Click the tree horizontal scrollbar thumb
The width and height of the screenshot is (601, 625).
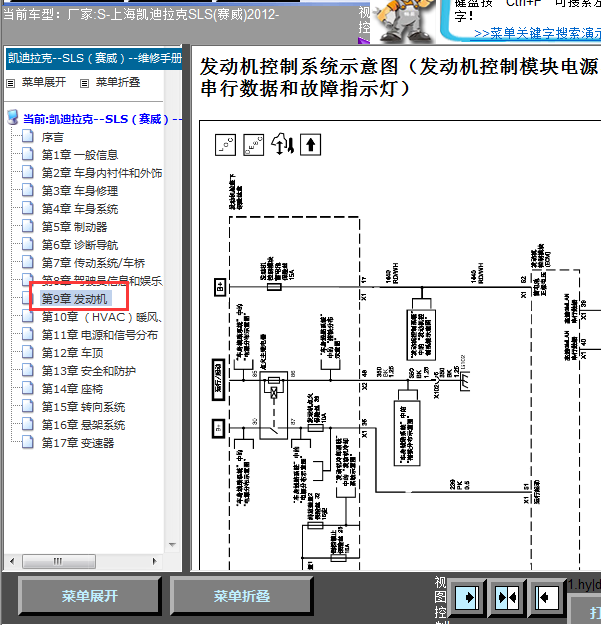point(59,561)
